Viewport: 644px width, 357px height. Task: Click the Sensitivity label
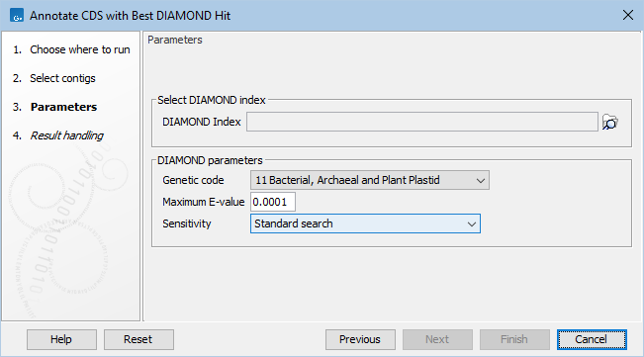[x=186, y=223]
